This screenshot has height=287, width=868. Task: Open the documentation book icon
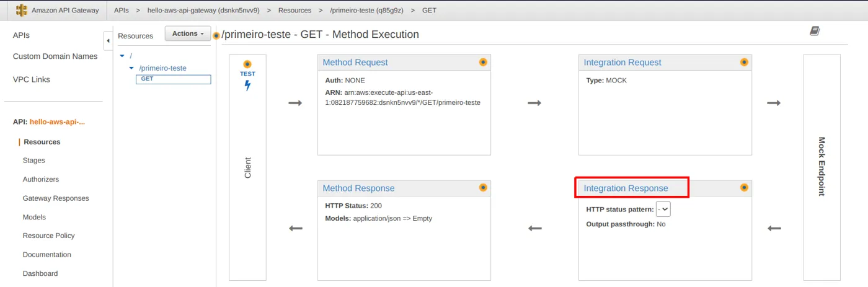point(815,31)
